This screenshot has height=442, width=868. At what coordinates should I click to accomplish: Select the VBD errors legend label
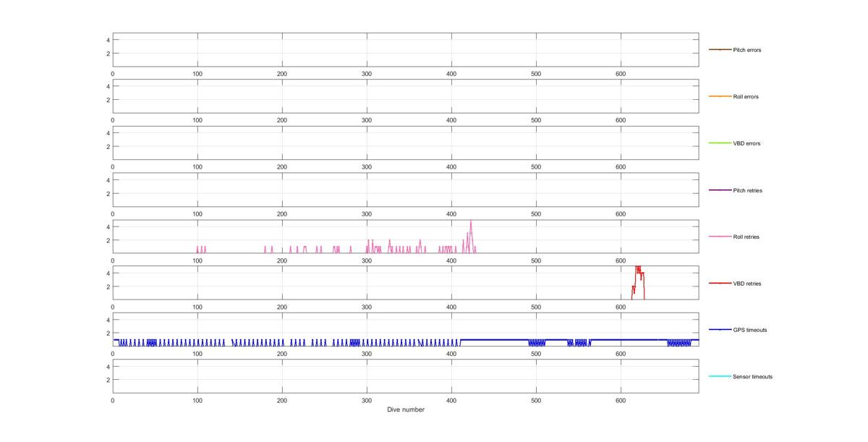tap(746, 143)
